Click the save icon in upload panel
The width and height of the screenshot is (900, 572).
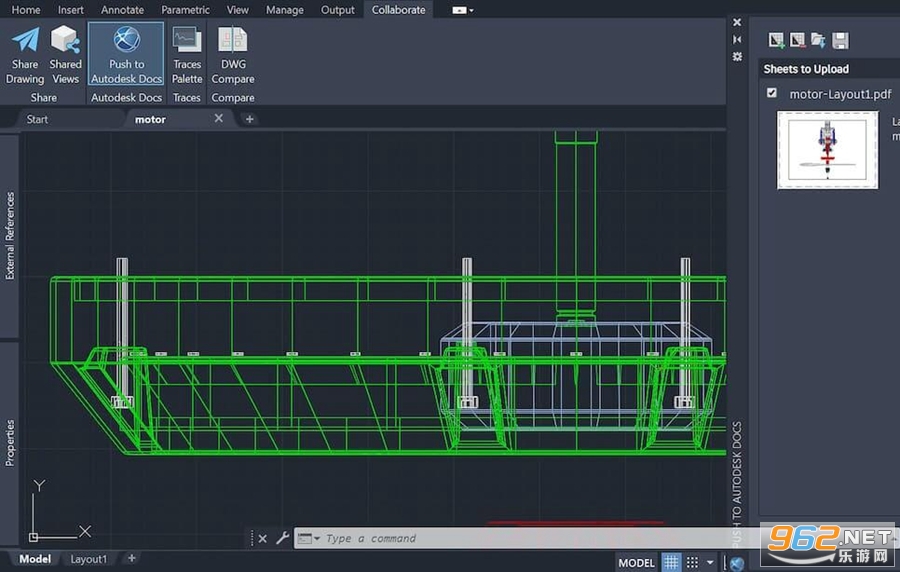point(840,40)
